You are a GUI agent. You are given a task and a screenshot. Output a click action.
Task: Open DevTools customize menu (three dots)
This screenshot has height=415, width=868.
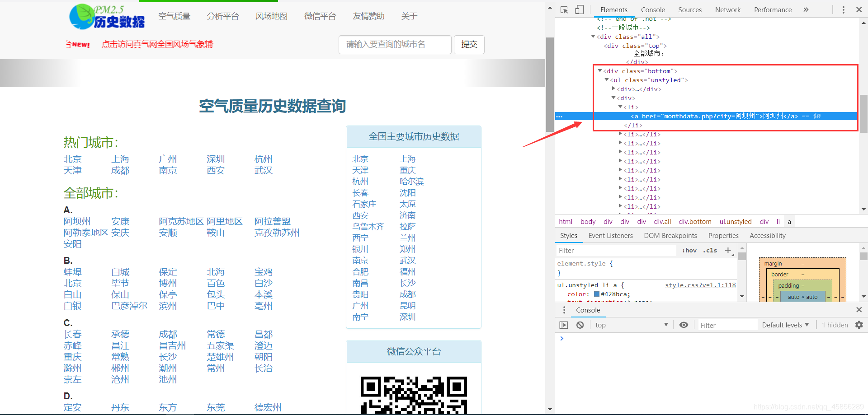[843, 9]
